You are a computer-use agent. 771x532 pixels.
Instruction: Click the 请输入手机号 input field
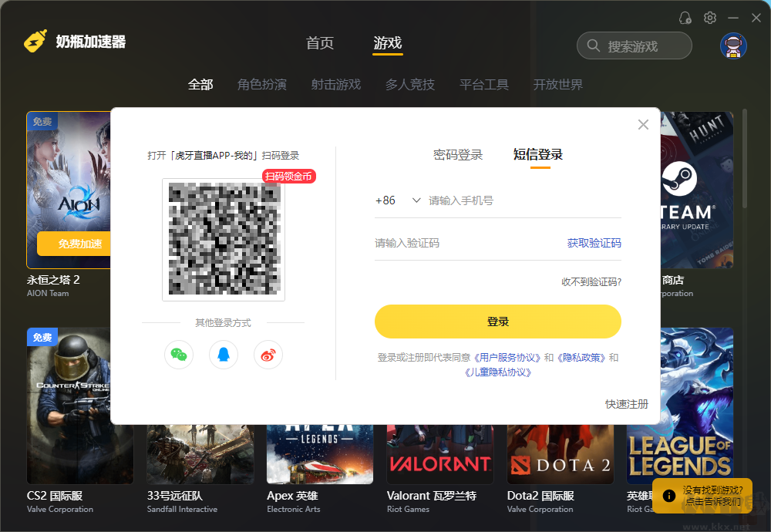click(524, 200)
